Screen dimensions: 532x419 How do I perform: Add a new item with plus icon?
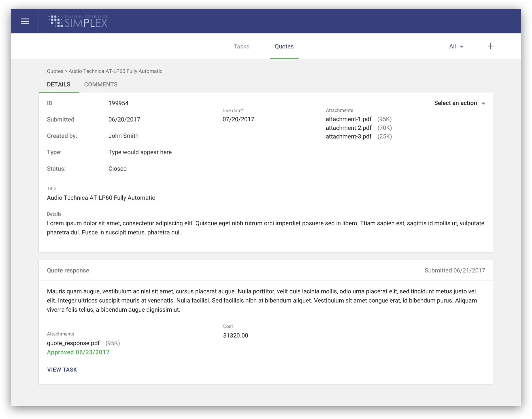(490, 46)
